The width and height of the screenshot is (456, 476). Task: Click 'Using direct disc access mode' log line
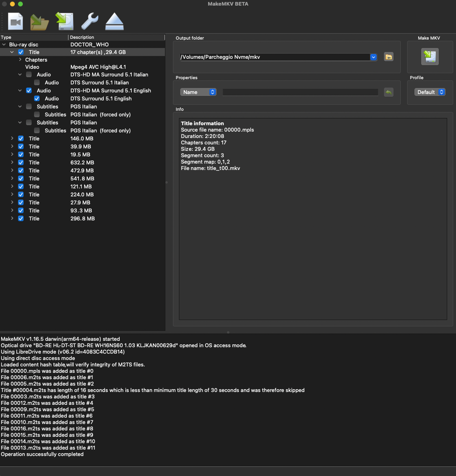[x=38, y=358]
